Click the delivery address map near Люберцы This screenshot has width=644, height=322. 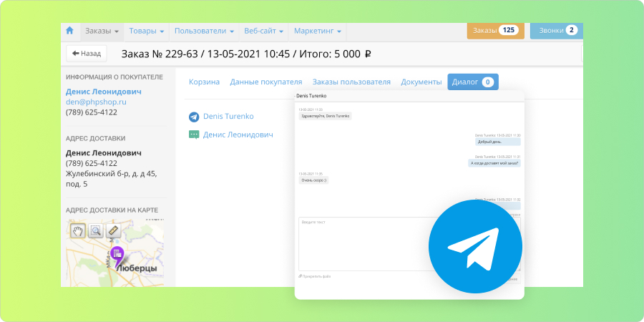coord(115,253)
